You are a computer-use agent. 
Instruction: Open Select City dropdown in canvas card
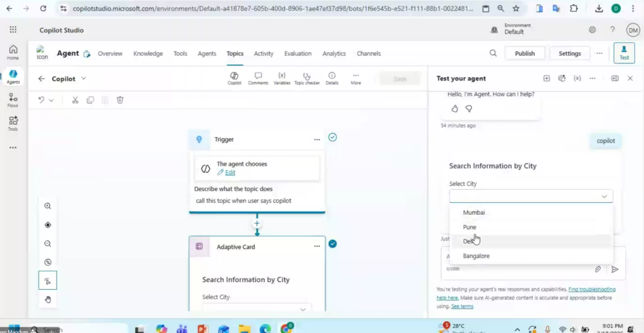coord(257,308)
